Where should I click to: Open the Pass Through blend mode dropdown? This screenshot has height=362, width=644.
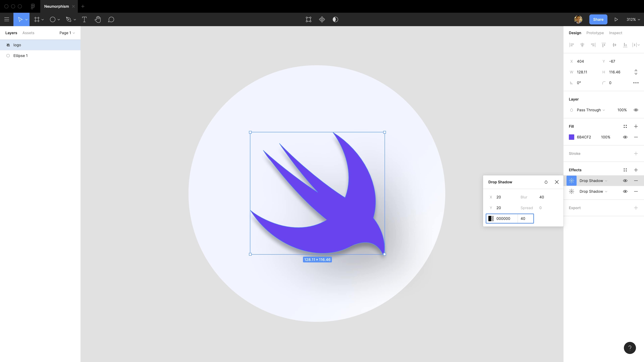(591, 110)
